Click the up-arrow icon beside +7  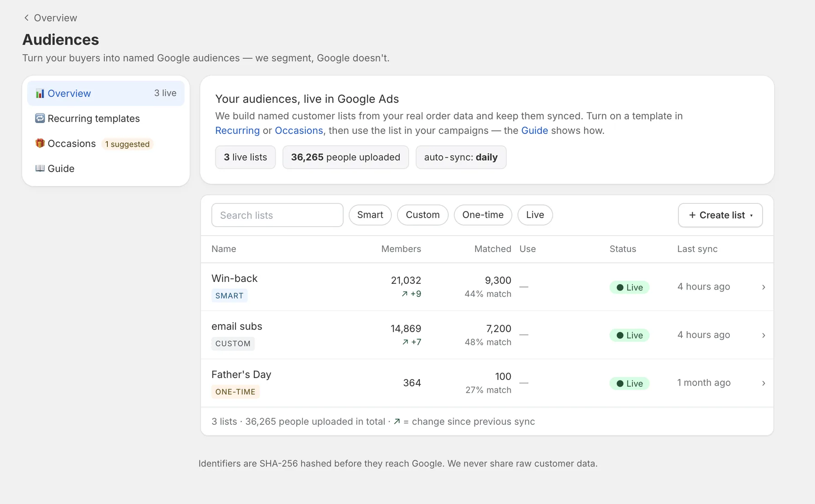click(x=405, y=342)
